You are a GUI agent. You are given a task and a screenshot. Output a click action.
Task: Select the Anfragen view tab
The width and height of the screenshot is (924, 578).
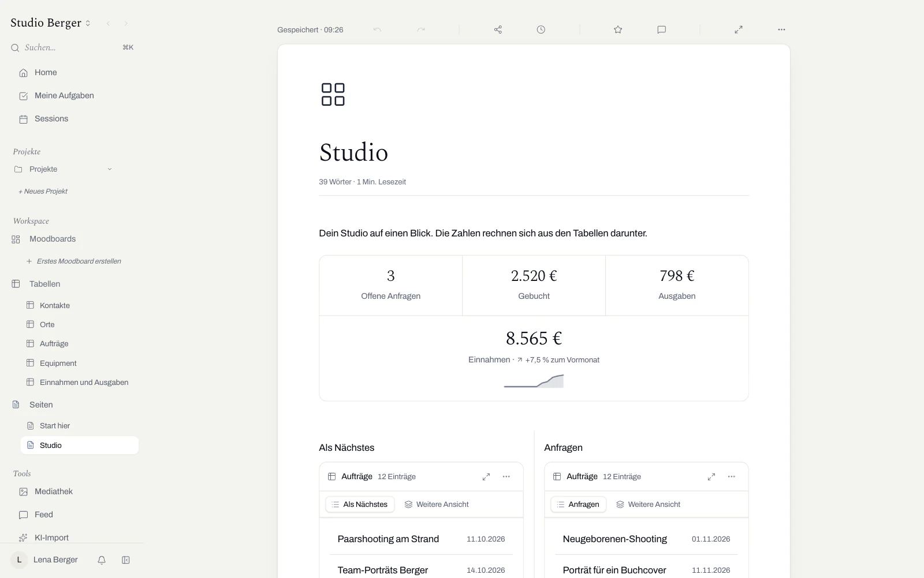coord(578,505)
